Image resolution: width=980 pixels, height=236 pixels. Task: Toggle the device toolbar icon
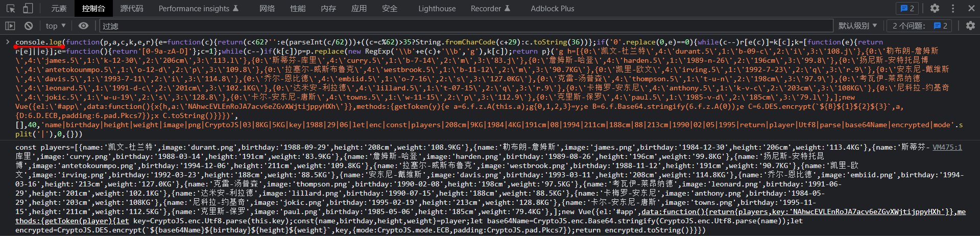click(28, 9)
